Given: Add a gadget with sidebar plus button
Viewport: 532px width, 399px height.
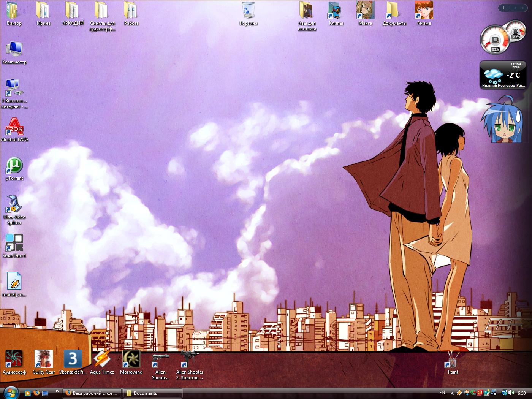Looking at the screenshot, I should (x=503, y=8).
